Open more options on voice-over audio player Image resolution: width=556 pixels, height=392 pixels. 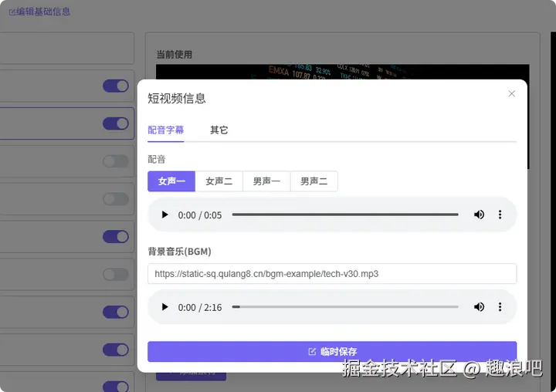click(500, 215)
